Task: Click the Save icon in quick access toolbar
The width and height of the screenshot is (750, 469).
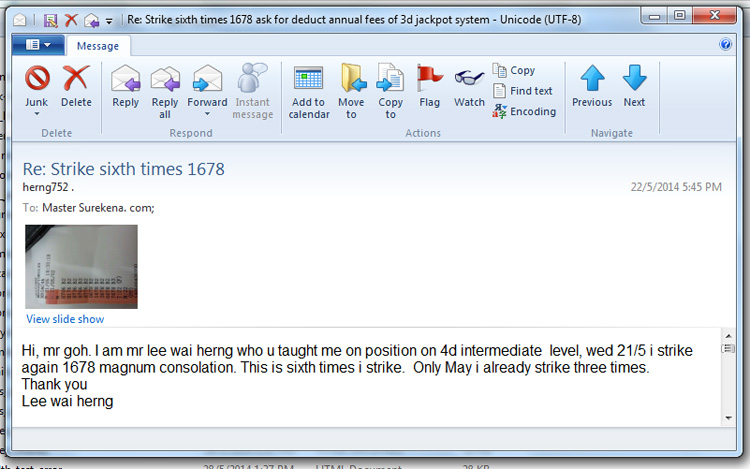Action: point(50,20)
